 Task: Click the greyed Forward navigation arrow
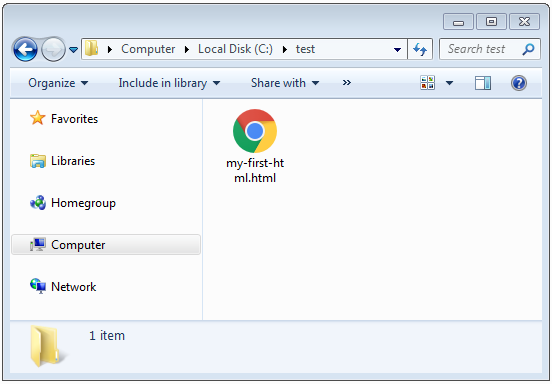point(53,49)
